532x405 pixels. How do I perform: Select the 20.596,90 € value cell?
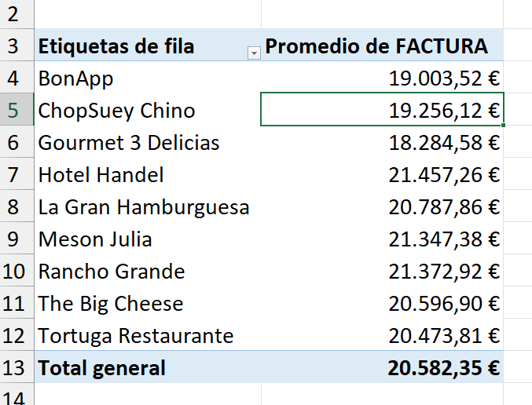[x=382, y=303]
